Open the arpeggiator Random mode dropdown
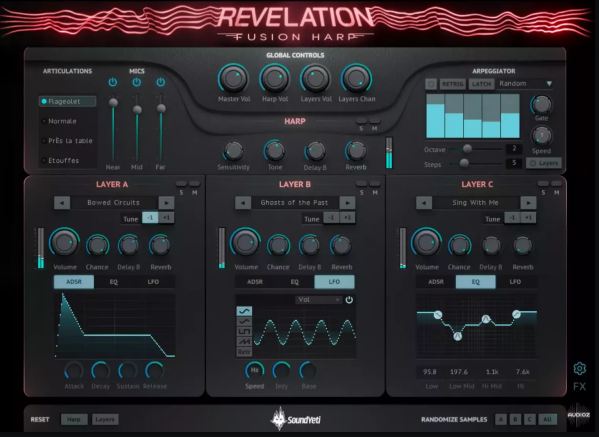 pos(525,84)
